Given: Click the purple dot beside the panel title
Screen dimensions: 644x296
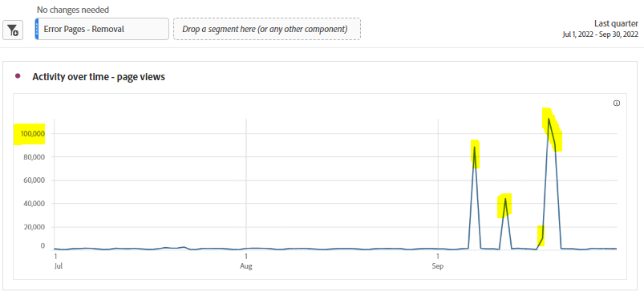Looking at the screenshot, I should click(x=18, y=76).
